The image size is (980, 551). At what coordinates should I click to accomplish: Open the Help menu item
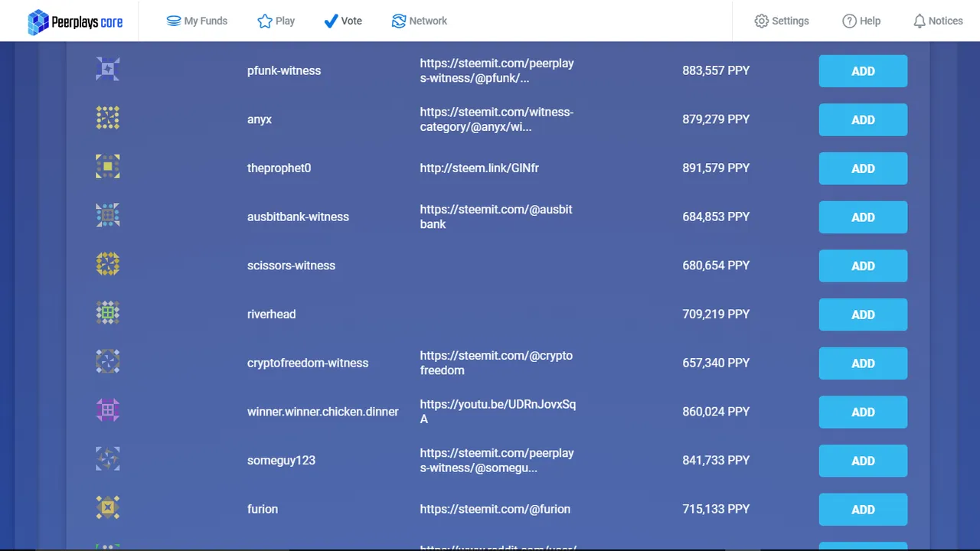pyautogui.click(x=861, y=21)
